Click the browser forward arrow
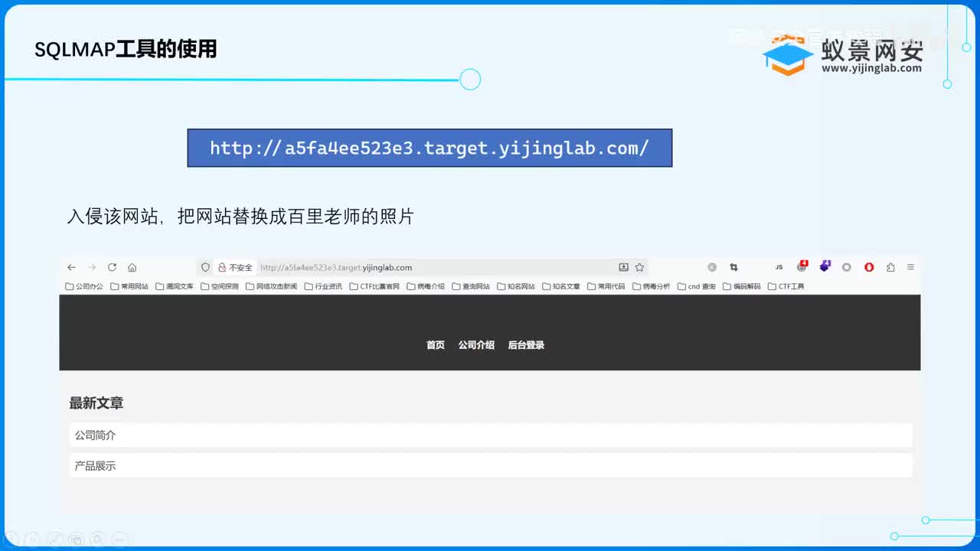980x551 pixels. (x=92, y=267)
